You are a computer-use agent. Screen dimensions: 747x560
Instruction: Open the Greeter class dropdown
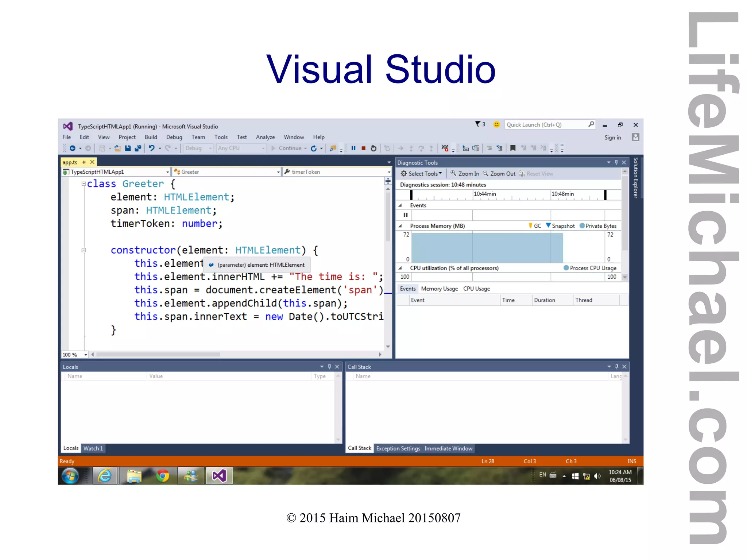[x=227, y=172]
